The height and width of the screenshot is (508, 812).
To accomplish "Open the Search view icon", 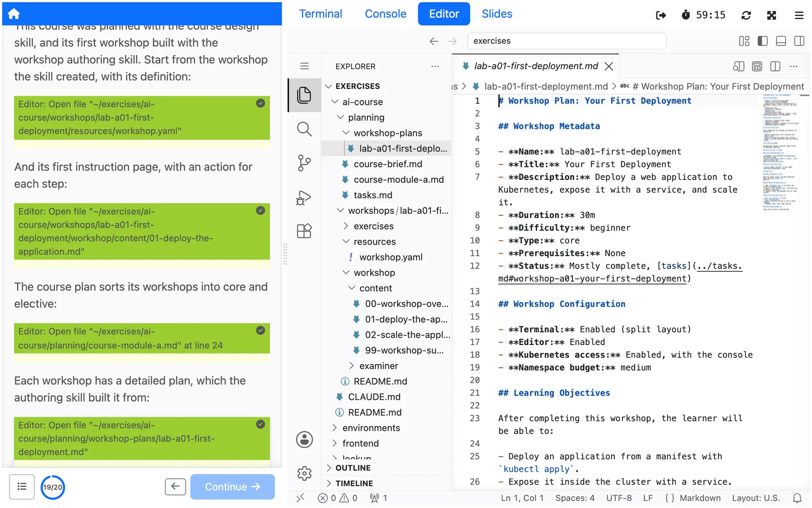I will pyautogui.click(x=304, y=129).
